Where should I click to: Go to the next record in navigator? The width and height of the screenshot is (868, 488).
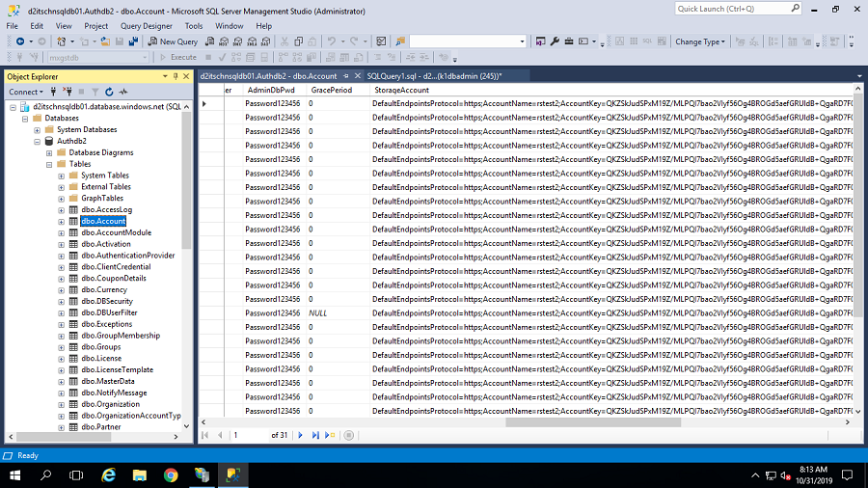tap(301, 435)
